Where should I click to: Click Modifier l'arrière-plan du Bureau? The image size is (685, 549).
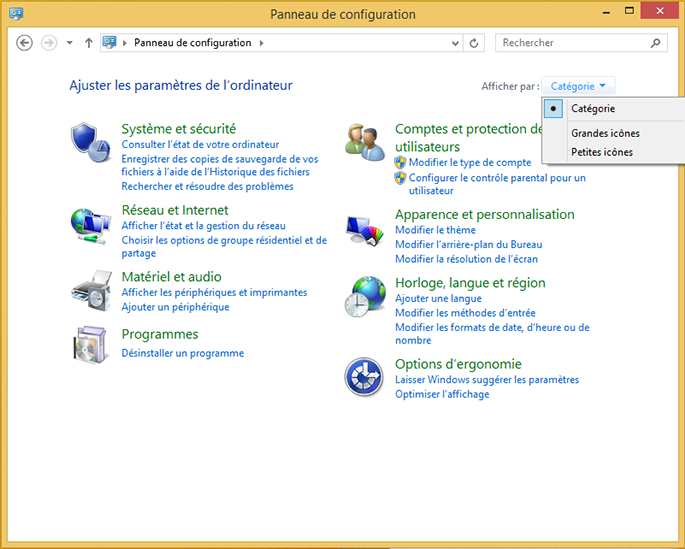click(469, 245)
